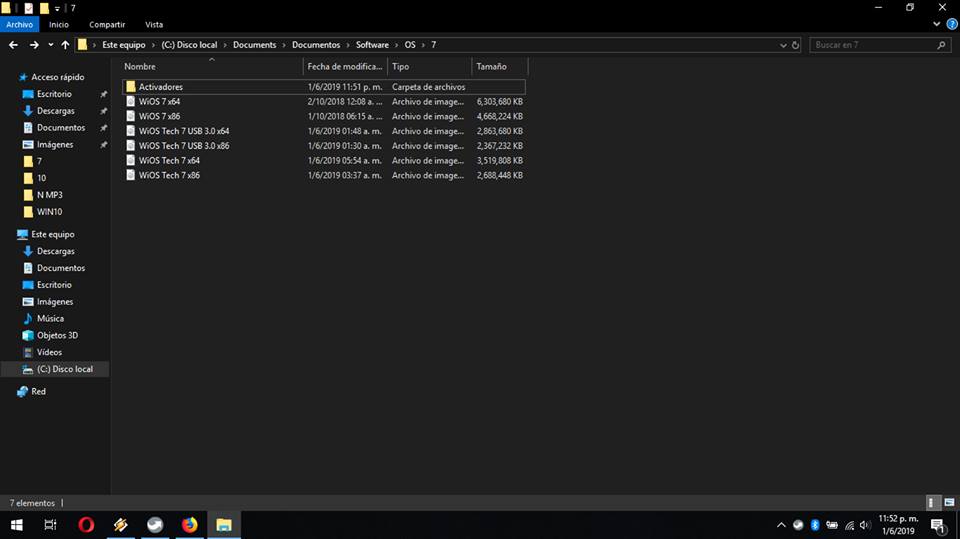Sort by the Nombre column header
Viewport: 960px width, 539px height.
pyautogui.click(x=211, y=66)
